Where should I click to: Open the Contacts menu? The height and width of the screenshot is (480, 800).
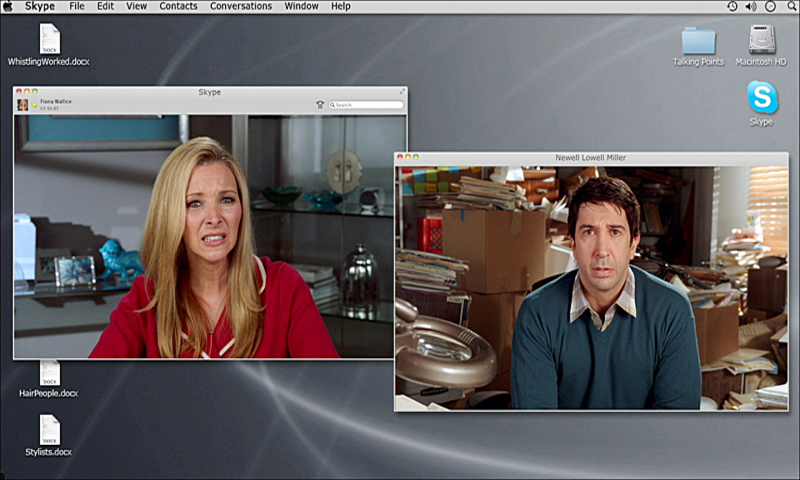pos(178,6)
